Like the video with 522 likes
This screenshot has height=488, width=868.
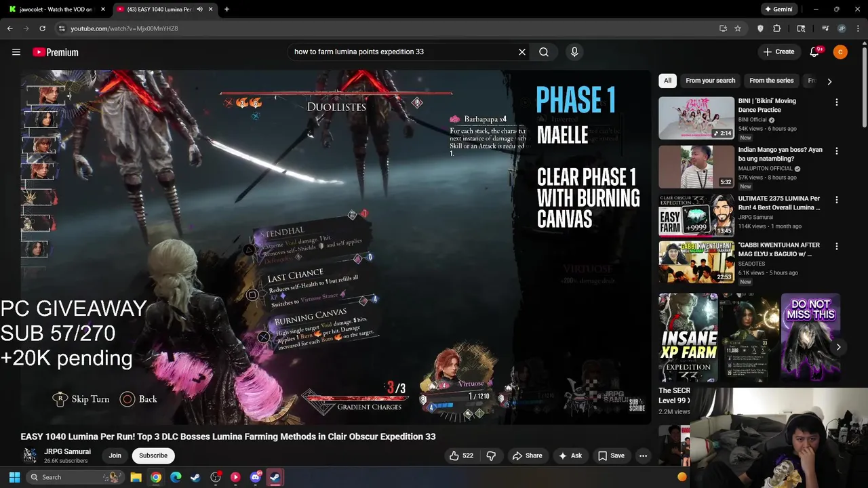coord(461,455)
